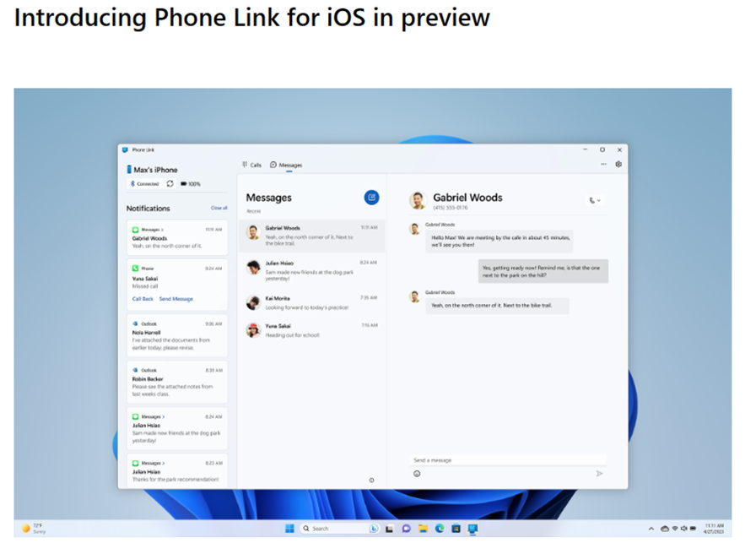Expand the Messages chevron on the 11:11 AM notification
756x554 pixels.
point(163,230)
